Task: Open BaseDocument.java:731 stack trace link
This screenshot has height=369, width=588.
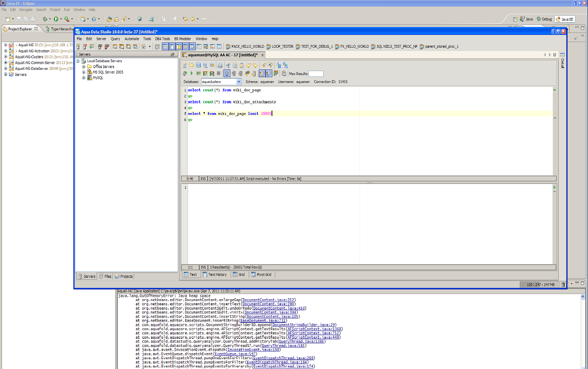Action: (263, 321)
